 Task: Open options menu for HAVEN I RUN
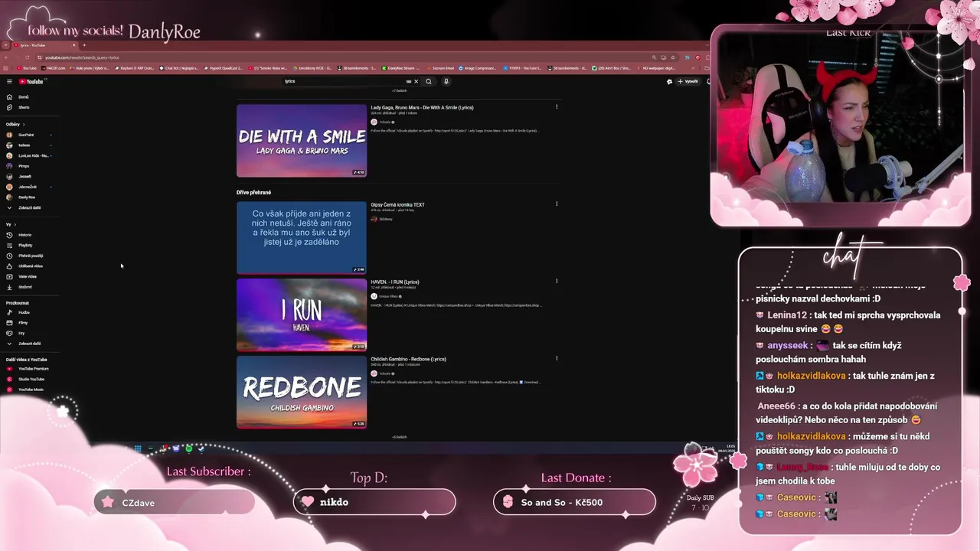[557, 281]
